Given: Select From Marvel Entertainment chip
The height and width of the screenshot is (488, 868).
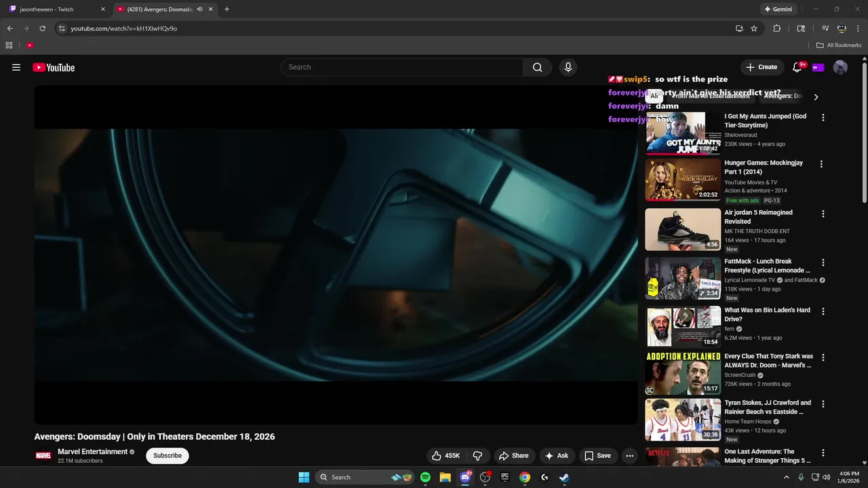Looking at the screenshot, I should pyautogui.click(x=711, y=96).
